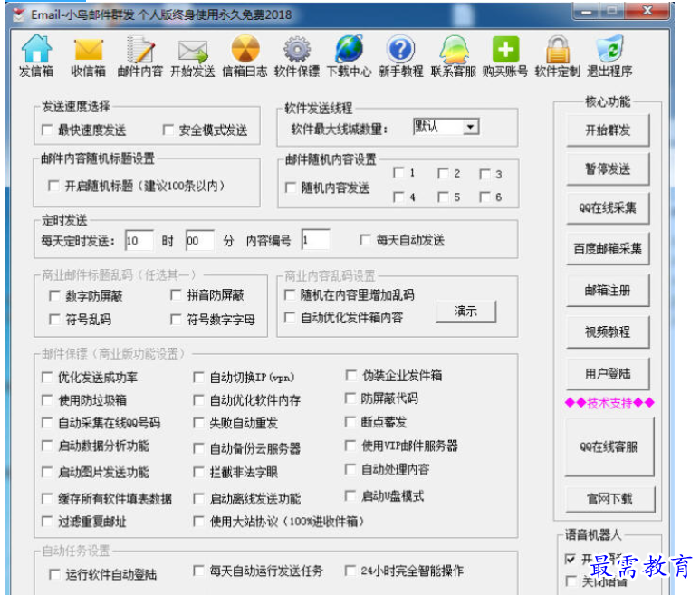Click the 联系客服 penguin icon
Viewport: 700px width, 595px height.
click(x=453, y=49)
